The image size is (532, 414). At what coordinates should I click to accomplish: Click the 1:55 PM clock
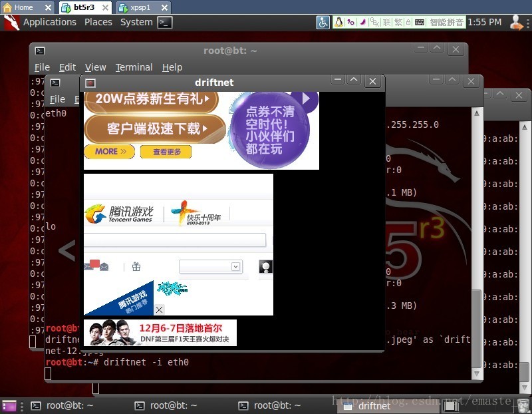click(x=485, y=23)
